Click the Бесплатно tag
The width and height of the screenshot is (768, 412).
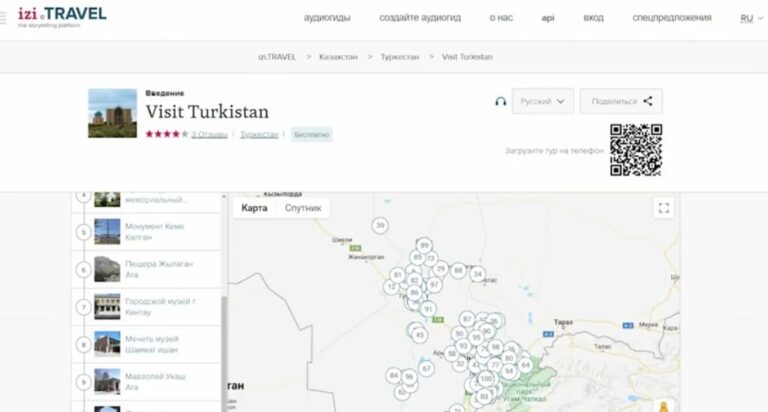(312, 134)
